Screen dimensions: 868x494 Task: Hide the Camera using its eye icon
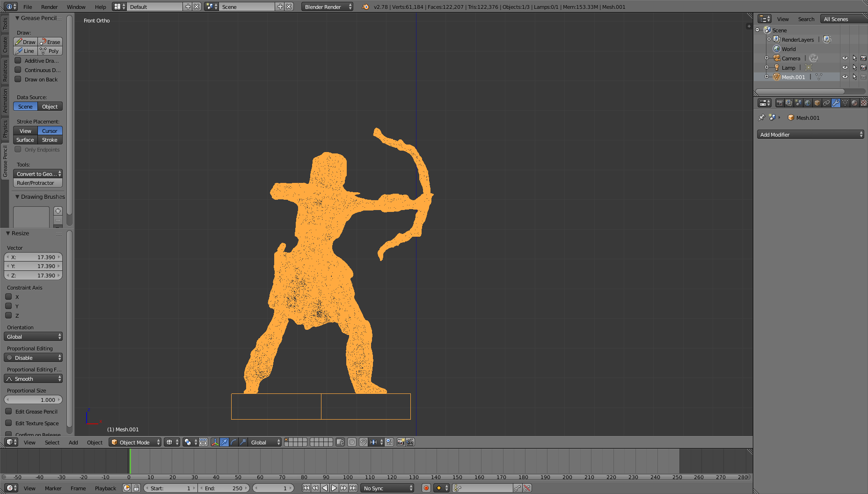[845, 58]
